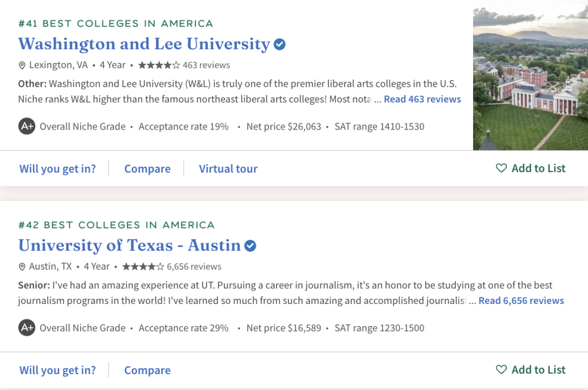
Task: Add University of Texas - Austin to your list
Action: [531, 370]
